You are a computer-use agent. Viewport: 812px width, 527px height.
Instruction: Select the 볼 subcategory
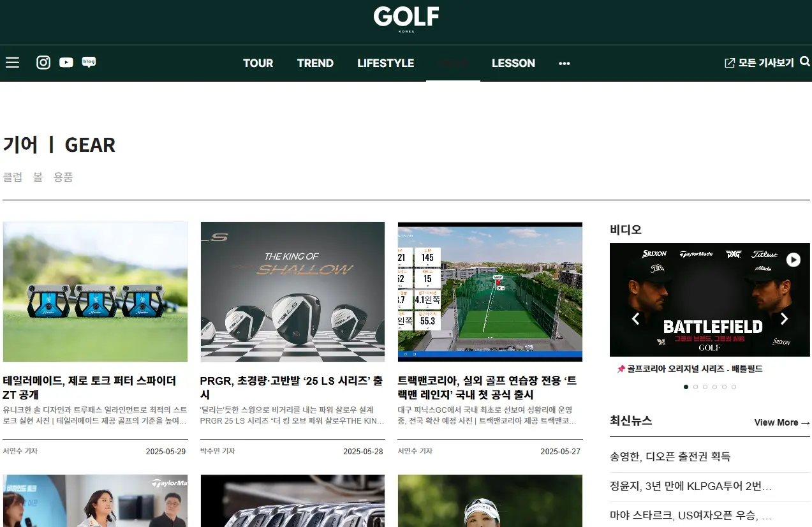tap(38, 177)
